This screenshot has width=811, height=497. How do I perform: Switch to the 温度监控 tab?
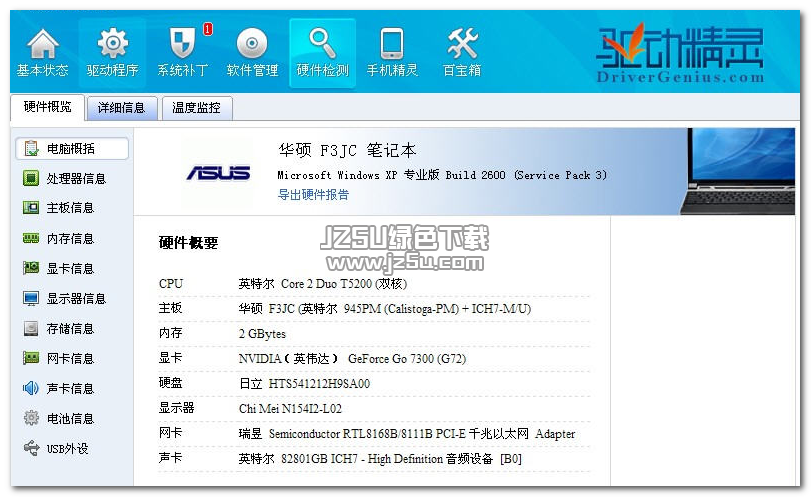[x=197, y=108]
